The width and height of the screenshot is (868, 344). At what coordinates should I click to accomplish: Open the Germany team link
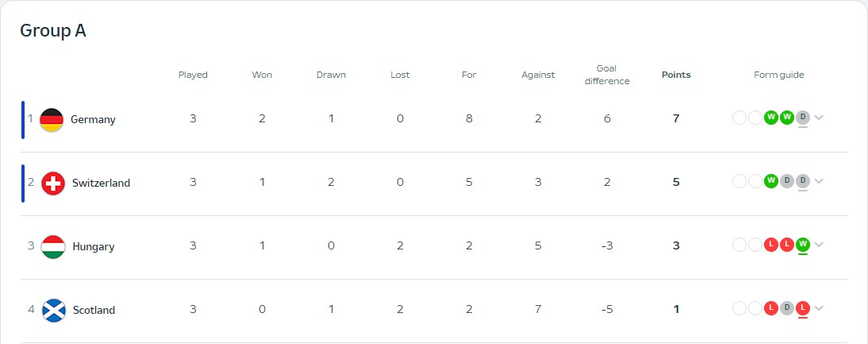click(93, 119)
